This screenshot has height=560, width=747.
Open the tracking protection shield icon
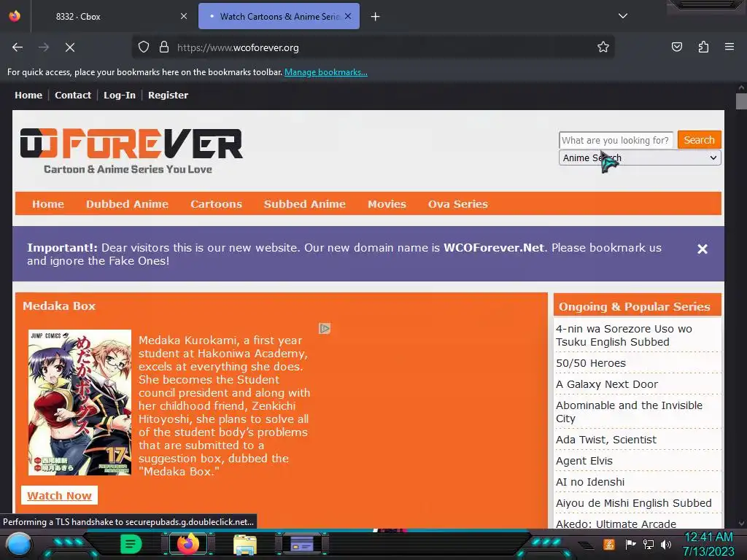coord(144,47)
